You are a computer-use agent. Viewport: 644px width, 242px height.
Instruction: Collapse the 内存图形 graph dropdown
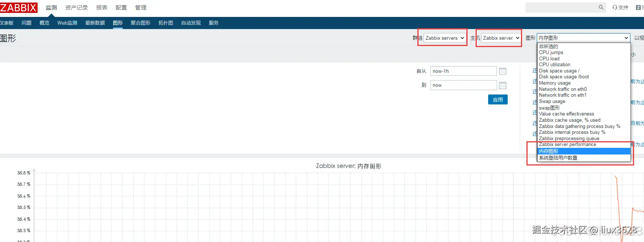click(x=583, y=38)
